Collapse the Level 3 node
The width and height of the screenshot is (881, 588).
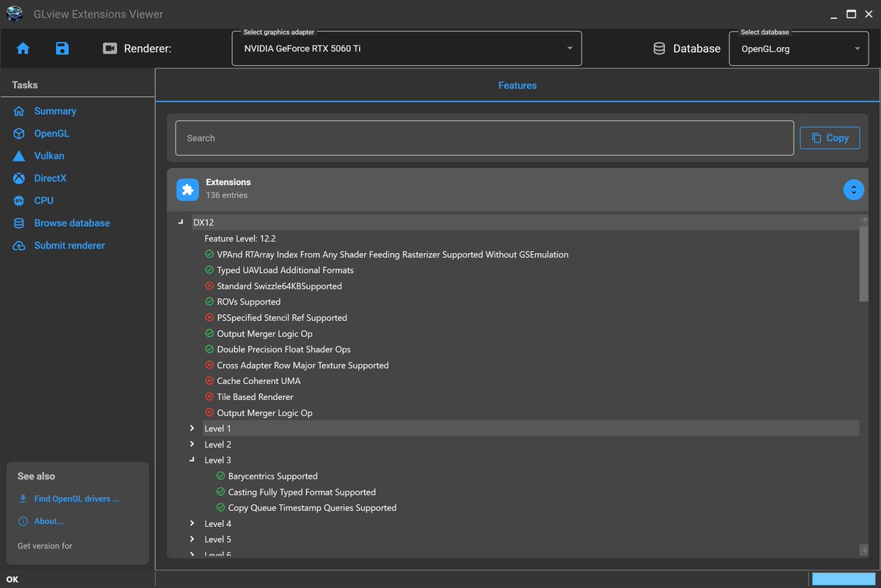[x=192, y=460]
